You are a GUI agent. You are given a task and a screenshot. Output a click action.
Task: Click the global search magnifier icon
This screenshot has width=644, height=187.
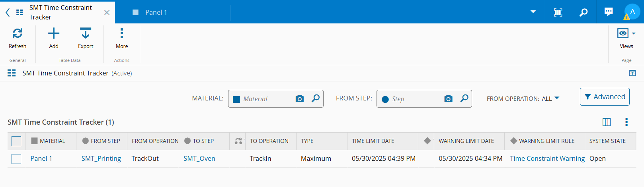tap(584, 12)
